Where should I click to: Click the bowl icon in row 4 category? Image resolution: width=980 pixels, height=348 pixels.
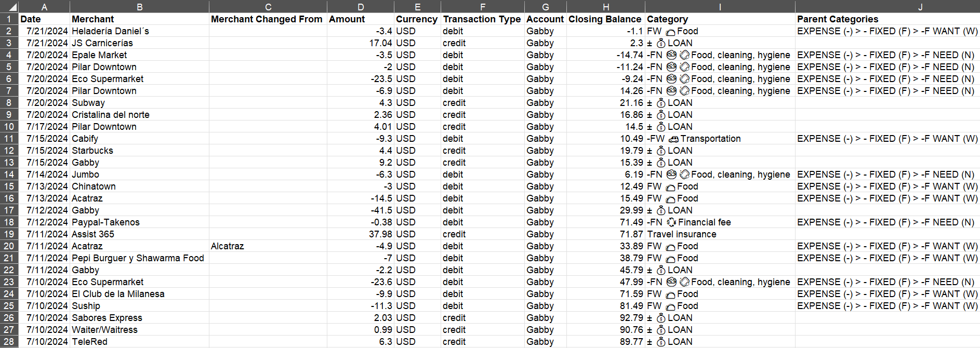click(x=671, y=55)
